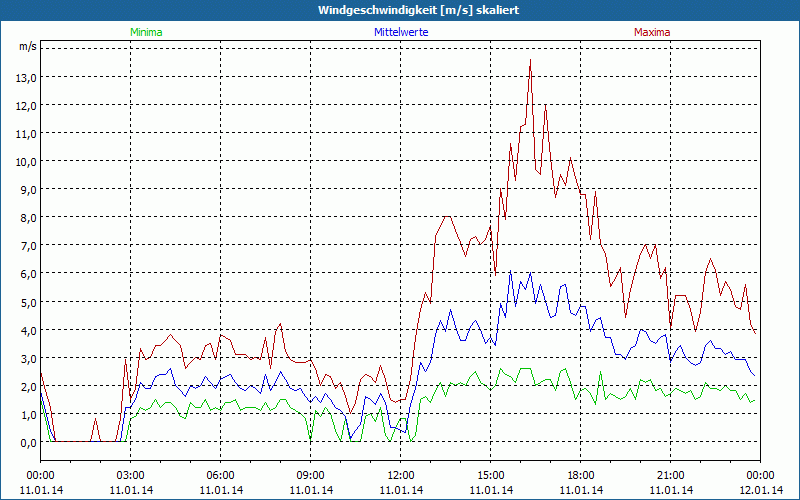The height and width of the screenshot is (500, 800).
Task: Click the 12:00 time axis label
Action: tap(401, 475)
